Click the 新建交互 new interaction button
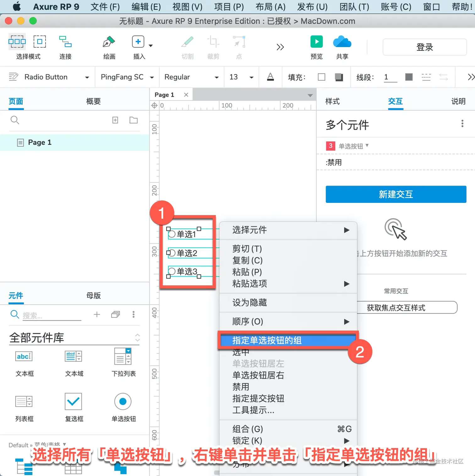 (396, 194)
